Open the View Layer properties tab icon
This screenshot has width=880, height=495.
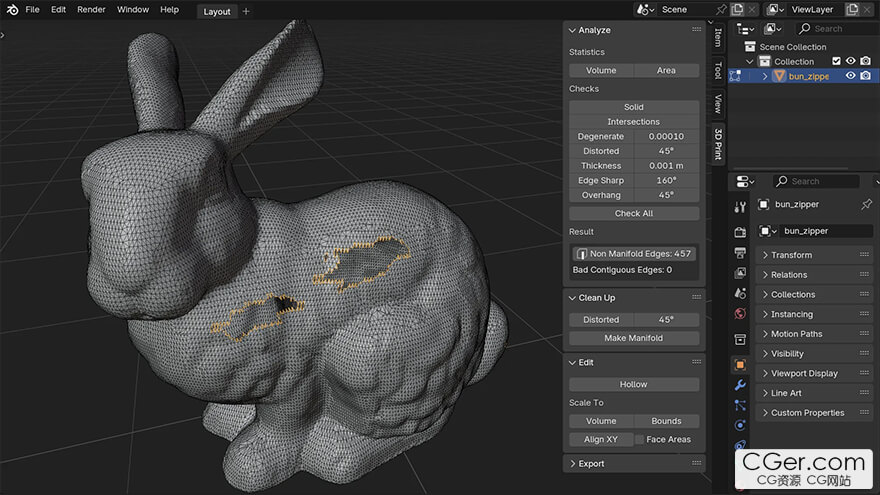740,273
